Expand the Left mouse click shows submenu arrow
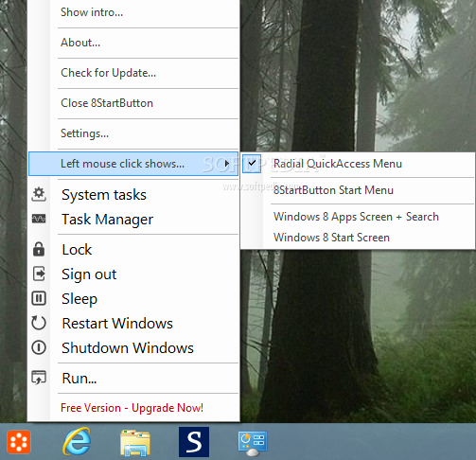This screenshot has height=460, width=476. click(x=226, y=164)
